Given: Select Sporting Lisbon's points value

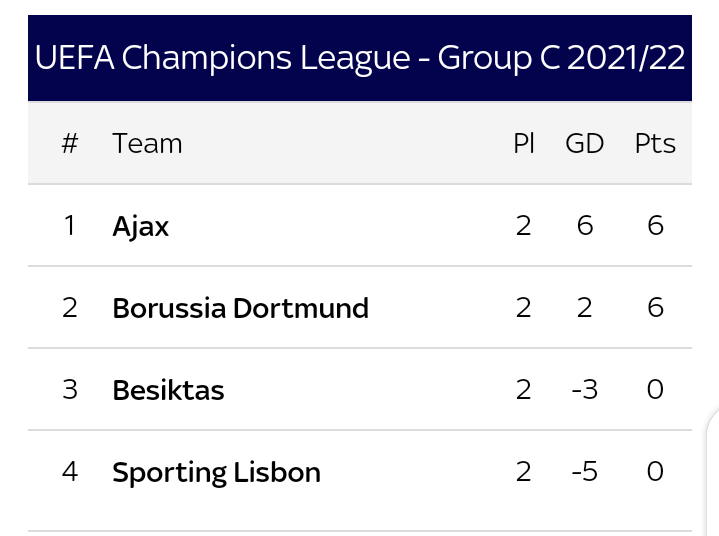Looking at the screenshot, I should point(655,471).
